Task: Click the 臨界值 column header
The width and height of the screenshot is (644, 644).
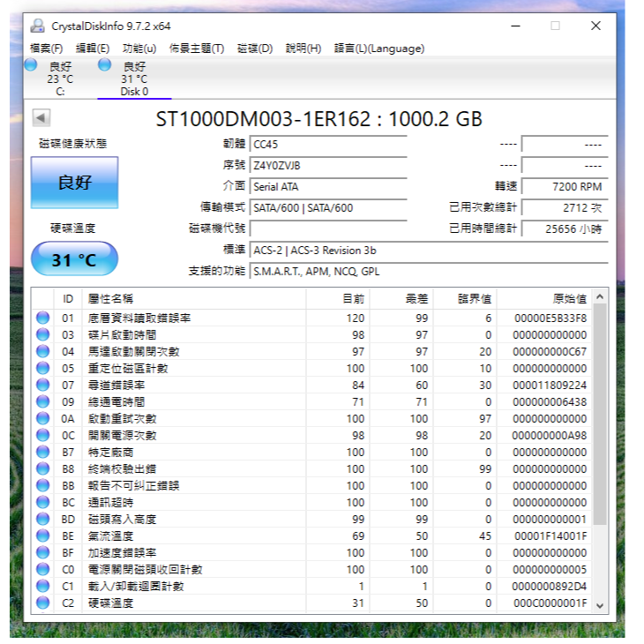Action: 465,299
